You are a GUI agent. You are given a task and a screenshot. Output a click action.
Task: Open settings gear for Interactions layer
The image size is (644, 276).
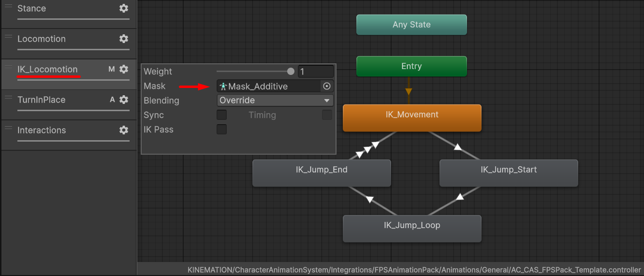[124, 131]
